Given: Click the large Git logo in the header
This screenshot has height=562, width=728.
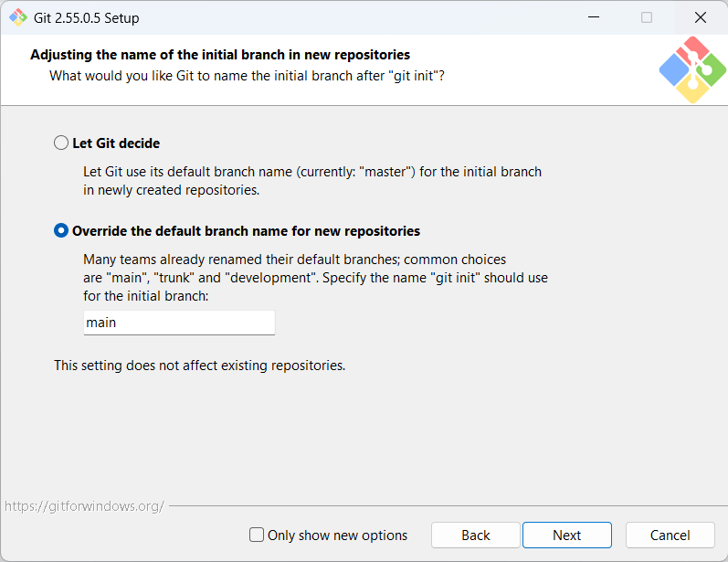Looking at the screenshot, I should click(x=692, y=69).
